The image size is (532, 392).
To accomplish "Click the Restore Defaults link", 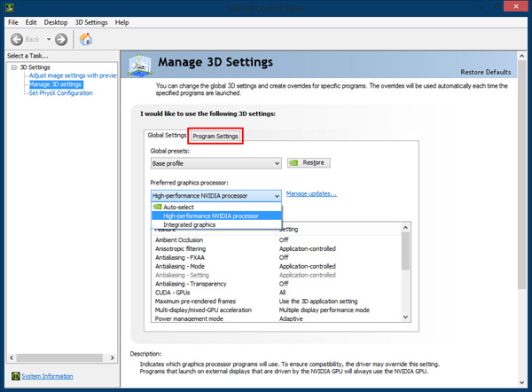I will click(485, 72).
